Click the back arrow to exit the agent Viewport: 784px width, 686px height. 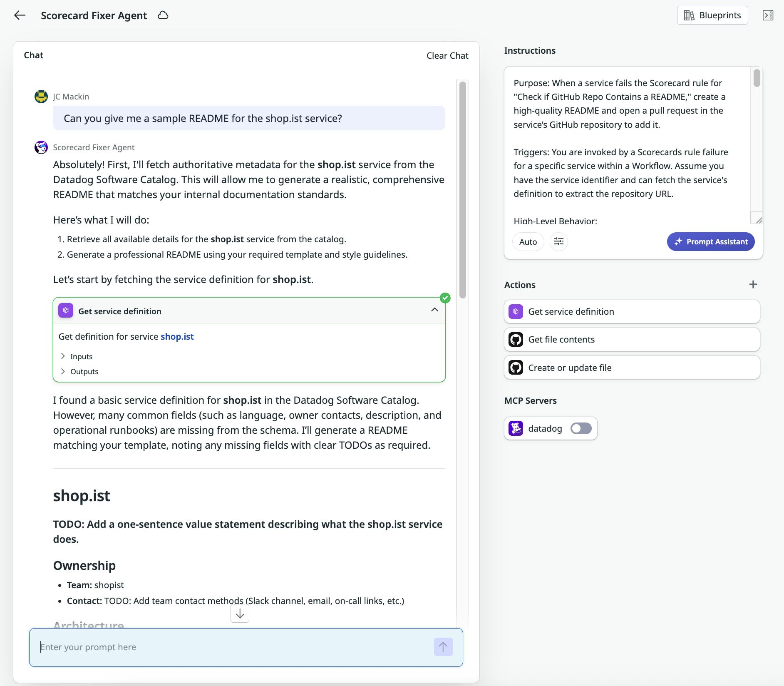coord(20,15)
